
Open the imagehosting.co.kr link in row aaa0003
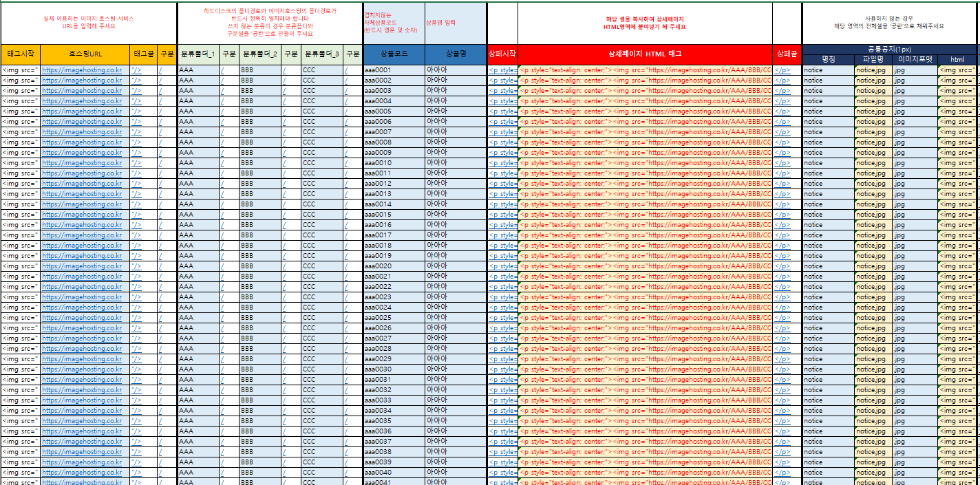(82, 91)
